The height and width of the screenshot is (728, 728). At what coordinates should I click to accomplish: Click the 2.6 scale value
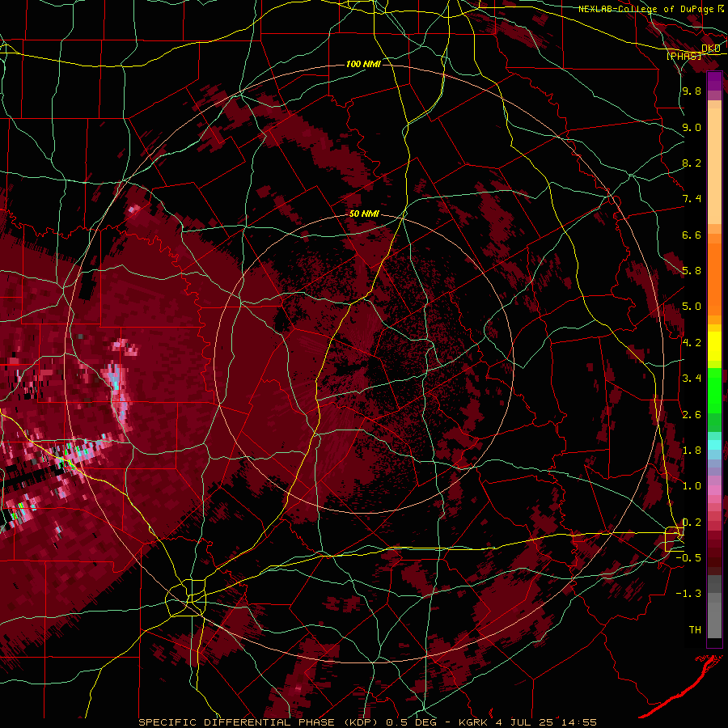pyautogui.click(x=692, y=415)
